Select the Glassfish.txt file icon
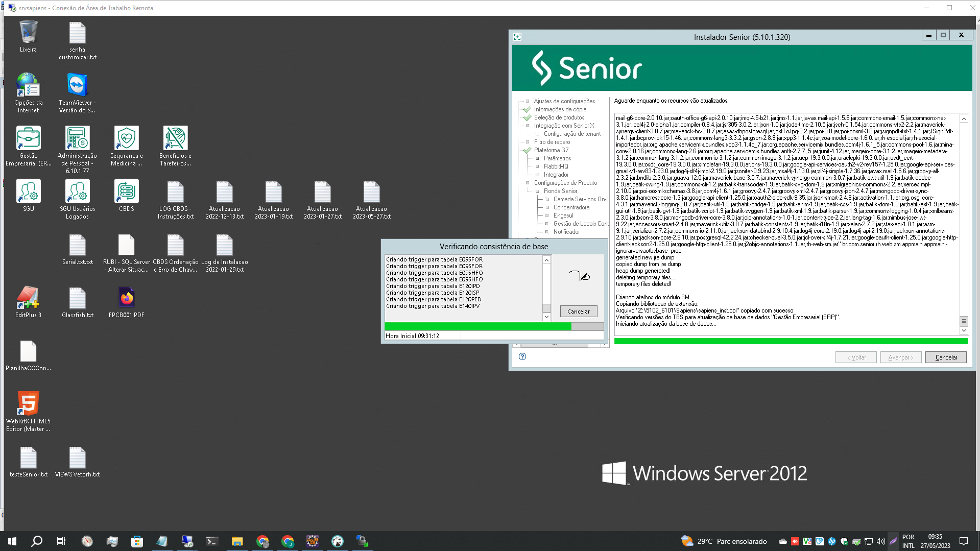 click(x=77, y=302)
